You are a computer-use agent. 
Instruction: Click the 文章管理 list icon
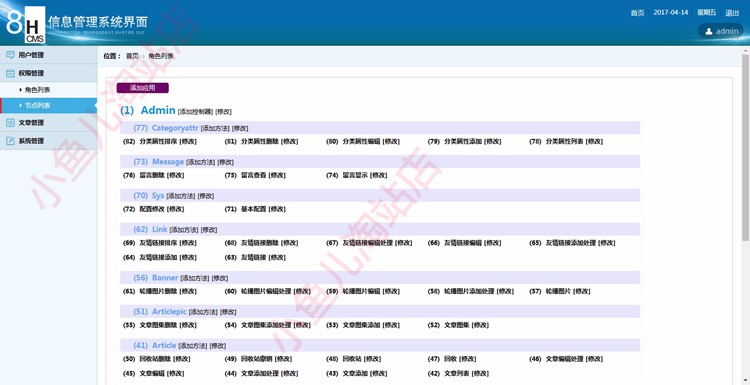(10, 123)
